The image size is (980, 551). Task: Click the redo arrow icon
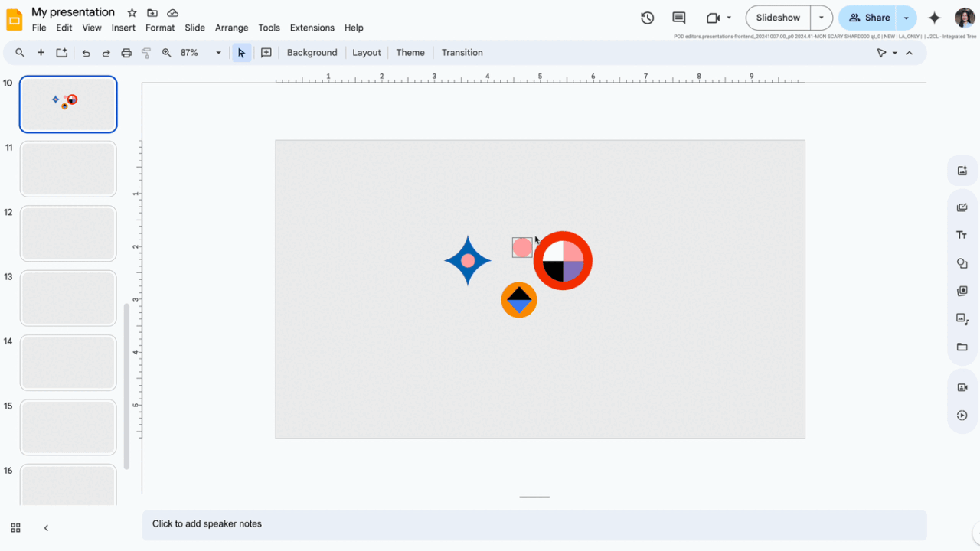[x=106, y=53]
